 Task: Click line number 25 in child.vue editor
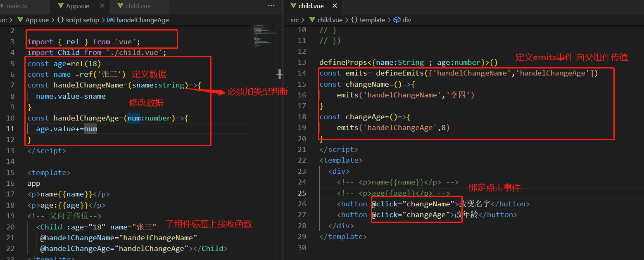[x=302, y=193]
